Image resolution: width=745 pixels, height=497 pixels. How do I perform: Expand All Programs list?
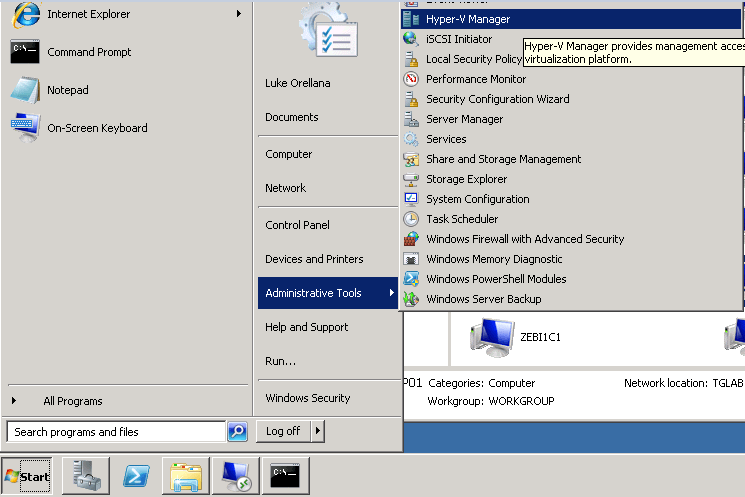point(73,401)
